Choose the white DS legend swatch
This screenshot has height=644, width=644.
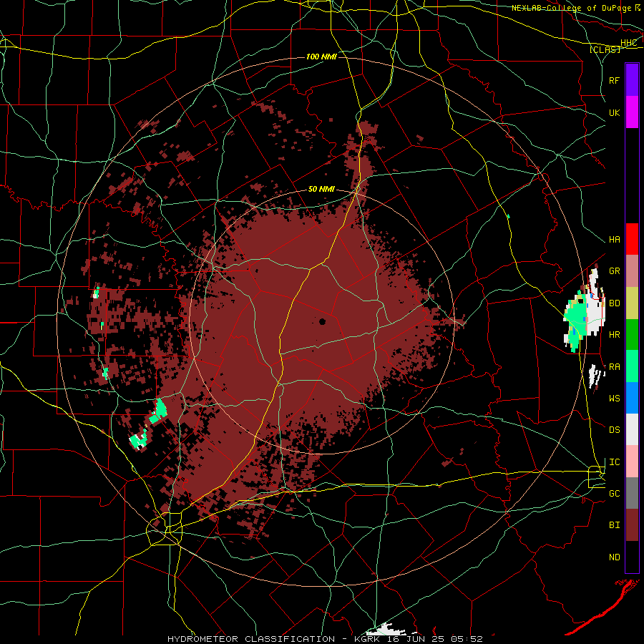pyautogui.click(x=632, y=429)
